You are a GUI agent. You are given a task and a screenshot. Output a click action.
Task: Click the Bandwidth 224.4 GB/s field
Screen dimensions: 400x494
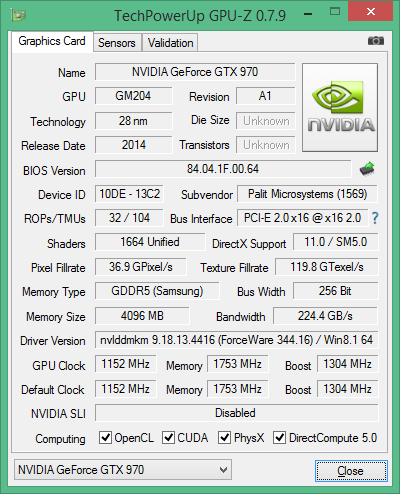(x=326, y=316)
